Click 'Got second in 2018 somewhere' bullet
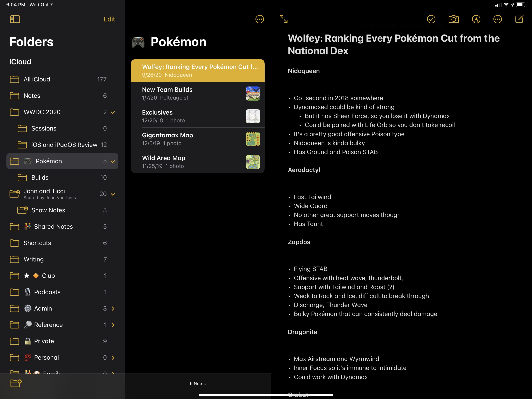The image size is (532, 399). click(338, 98)
